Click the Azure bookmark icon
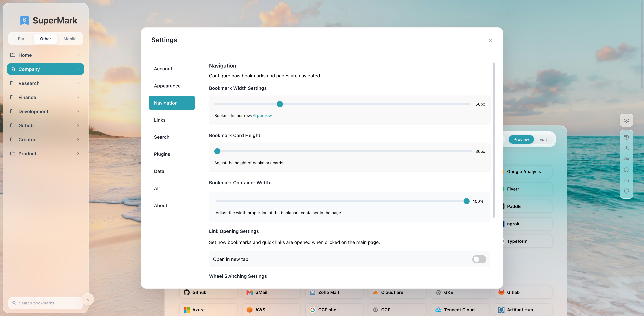 [x=186, y=310]
